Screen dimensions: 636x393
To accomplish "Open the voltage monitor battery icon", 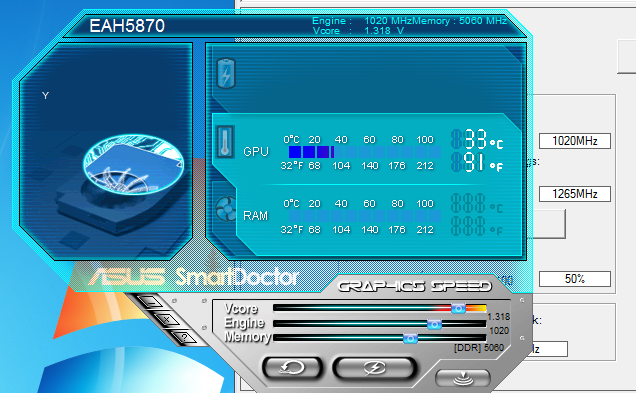I will pos(226,73).
